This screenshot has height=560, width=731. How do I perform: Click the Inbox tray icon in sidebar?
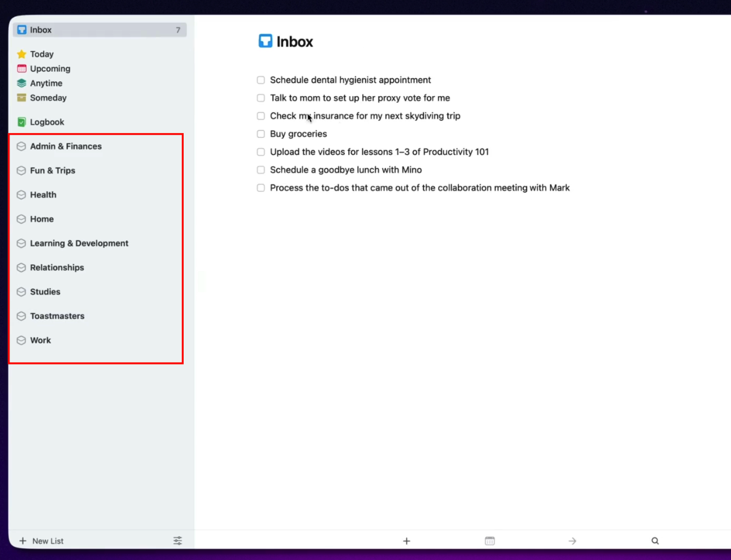[21, 30]
